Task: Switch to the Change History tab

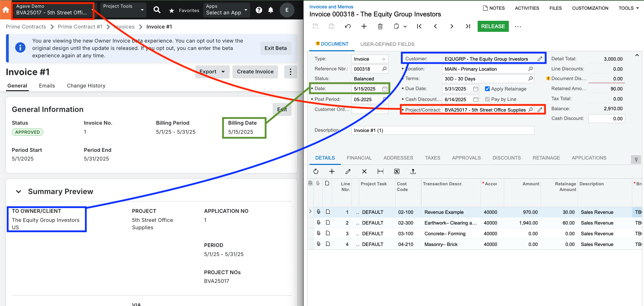Action: pyautogui.click(x=86, y=86)
